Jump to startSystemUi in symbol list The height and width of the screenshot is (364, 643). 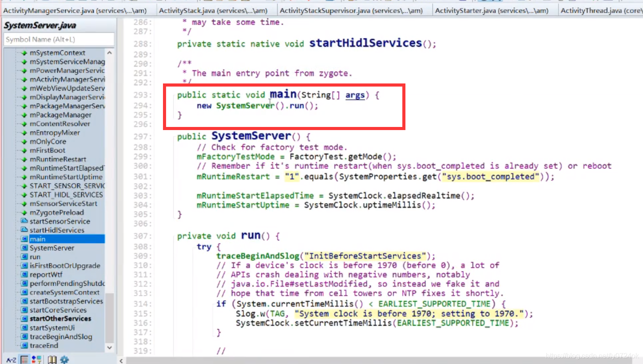tap(52, 328)
